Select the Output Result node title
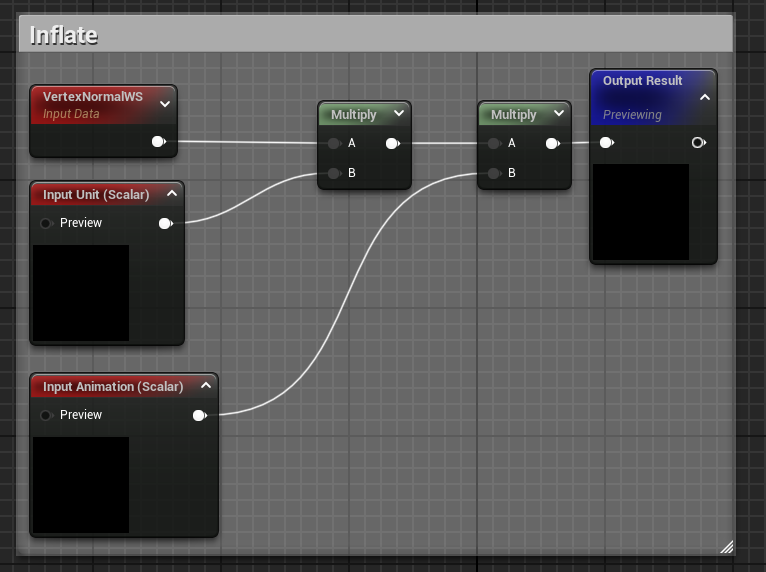The image size is (766, 572). [x=642, y=81]
